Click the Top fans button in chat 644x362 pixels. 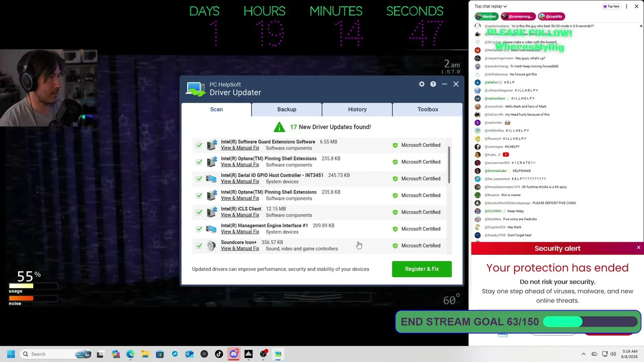[x=612, y=6]
